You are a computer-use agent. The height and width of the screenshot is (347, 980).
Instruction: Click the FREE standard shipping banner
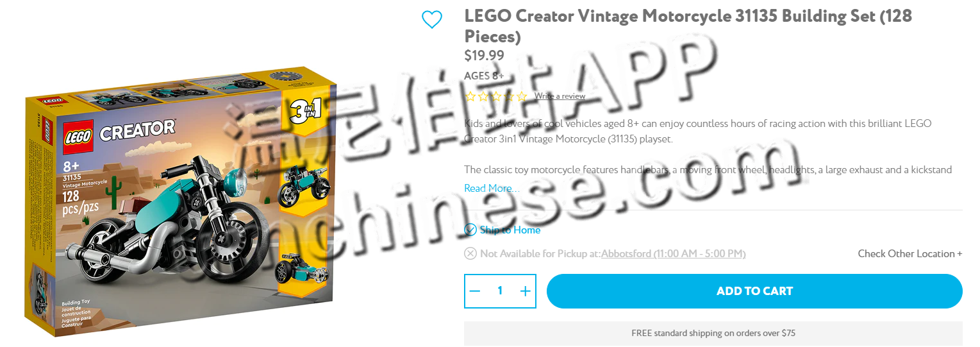(x=713, y=333)
